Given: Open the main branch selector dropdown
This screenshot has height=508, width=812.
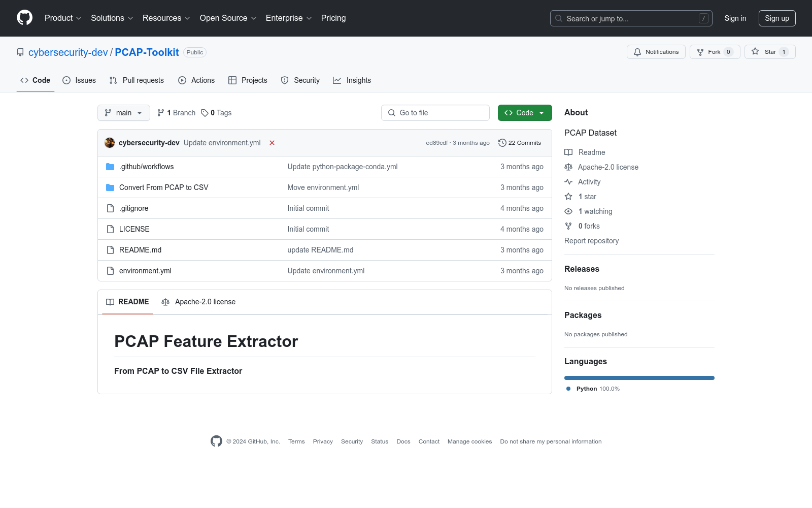Looking at the screenshot, I should click(x=124, y=113).
